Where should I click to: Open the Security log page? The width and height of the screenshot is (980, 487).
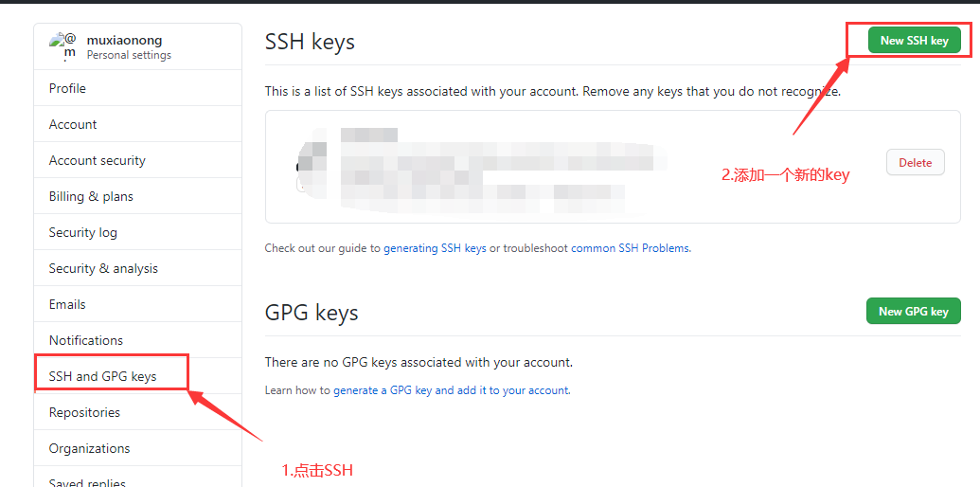[137, 232]
